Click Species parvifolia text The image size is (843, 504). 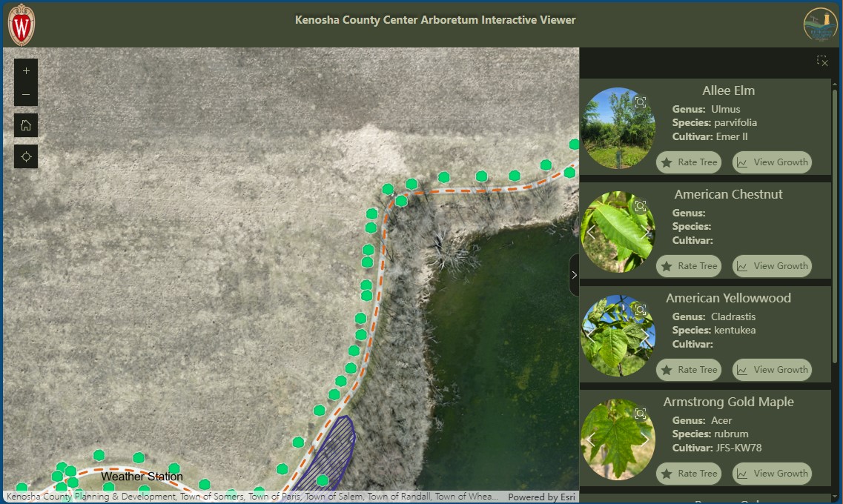pyautogui.click(x=715, y=122)
